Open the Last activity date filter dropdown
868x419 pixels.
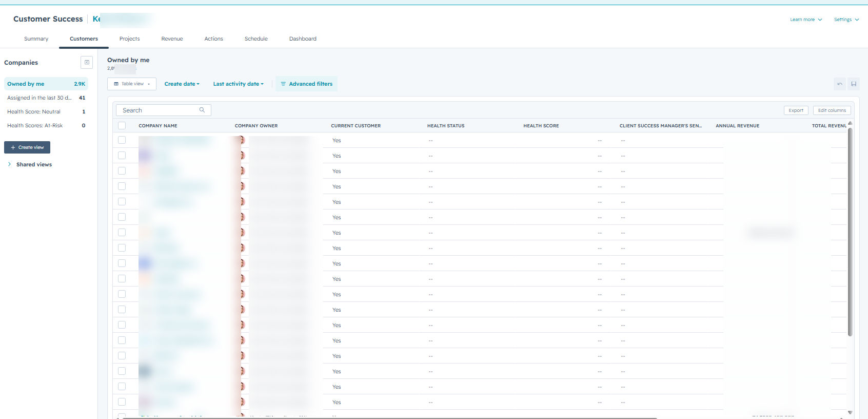coord(239,84)
